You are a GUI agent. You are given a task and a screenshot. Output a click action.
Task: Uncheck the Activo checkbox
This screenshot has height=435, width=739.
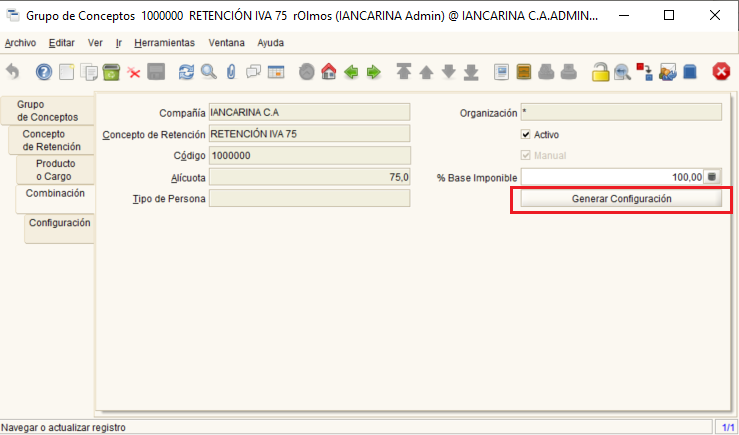point(526,134)
